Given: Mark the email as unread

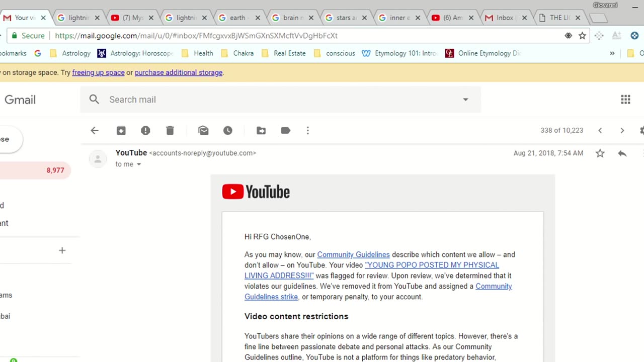Looking at the screenshot, I should 203,131.
